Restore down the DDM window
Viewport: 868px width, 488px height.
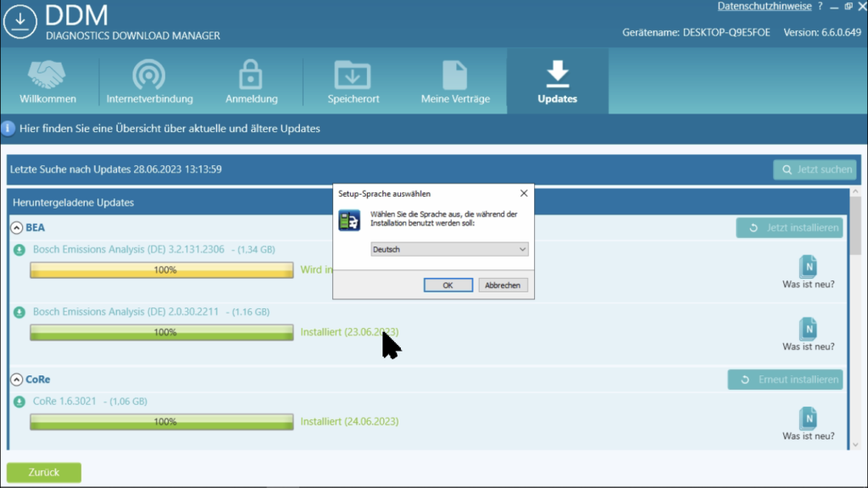(849, 7)
